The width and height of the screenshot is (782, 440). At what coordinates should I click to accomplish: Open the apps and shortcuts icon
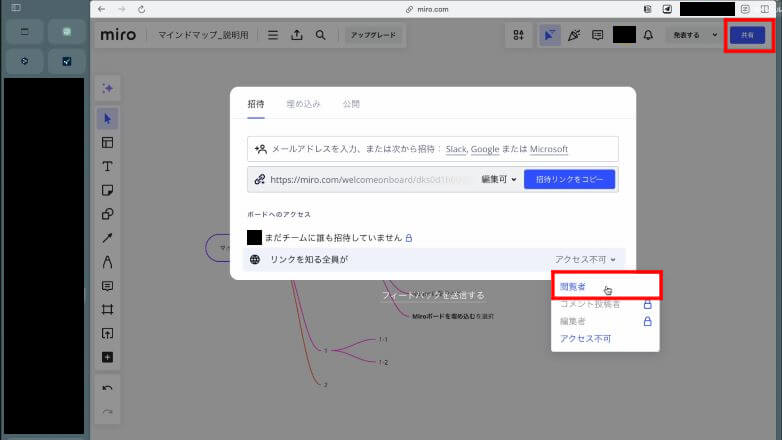[519, 35]
